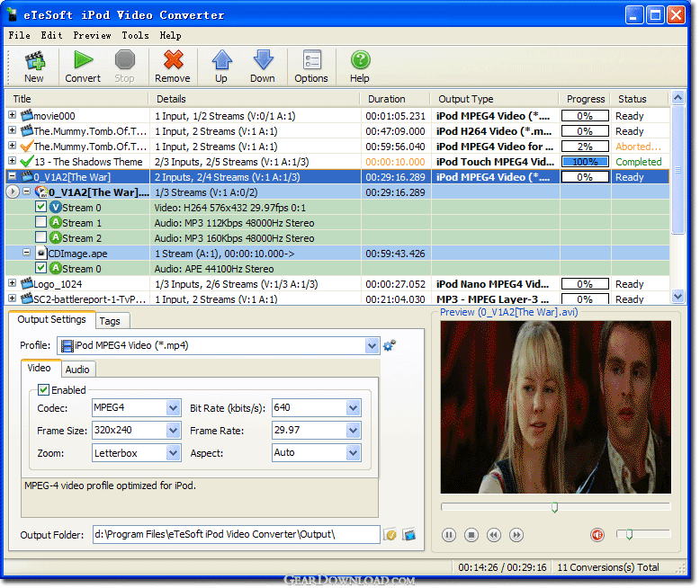This screenshot has height=588, width=700.
Task: Pause the preview playback
Action: [x=449, y=535]
